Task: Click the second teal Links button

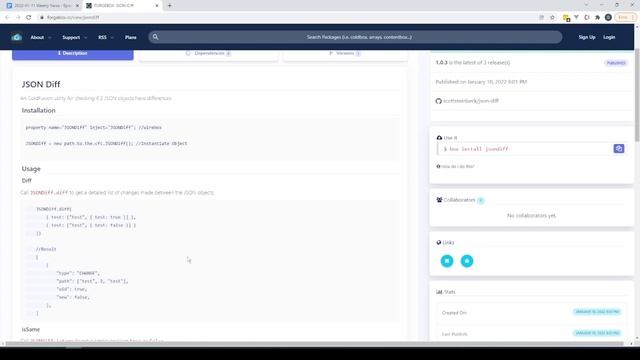Action: 467,261
